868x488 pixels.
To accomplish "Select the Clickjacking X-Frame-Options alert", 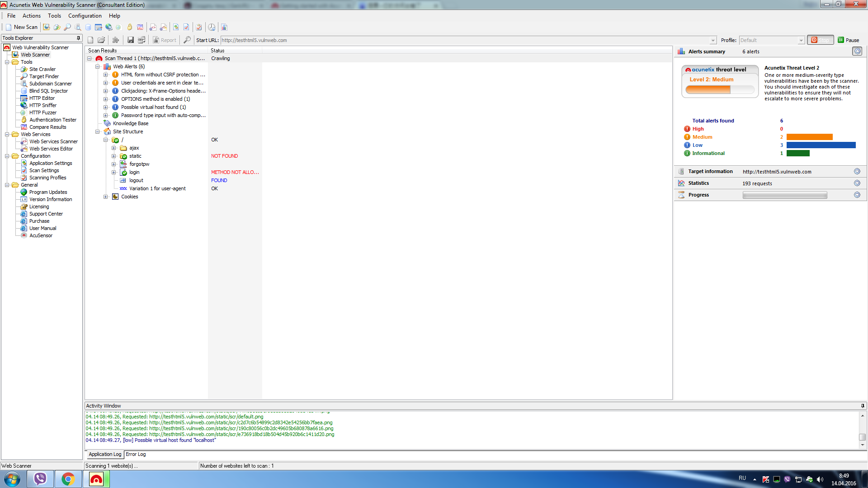I will [x=163, y=91].
